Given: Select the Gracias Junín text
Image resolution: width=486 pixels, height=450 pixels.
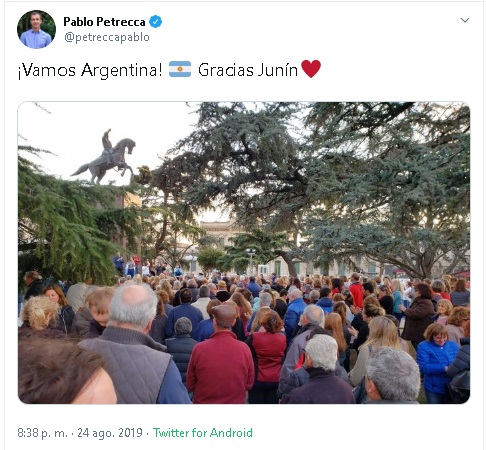Looking at the screenshot, I should [248, 70].
